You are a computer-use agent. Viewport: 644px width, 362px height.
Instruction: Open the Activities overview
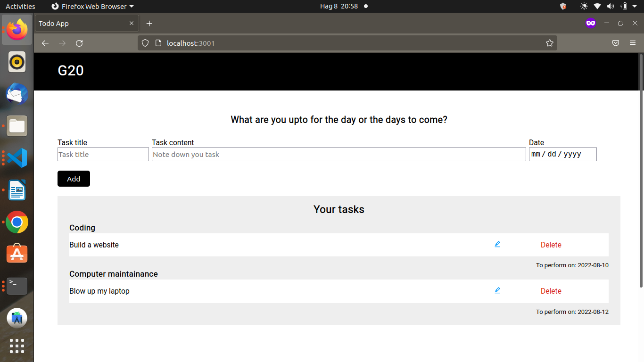coord(20,7)
